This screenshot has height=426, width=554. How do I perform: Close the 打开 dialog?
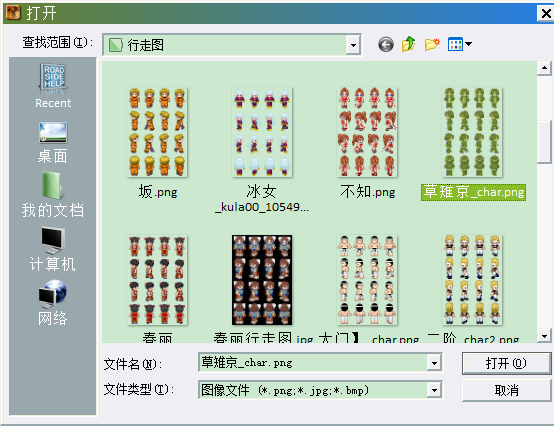click(546, 13)
